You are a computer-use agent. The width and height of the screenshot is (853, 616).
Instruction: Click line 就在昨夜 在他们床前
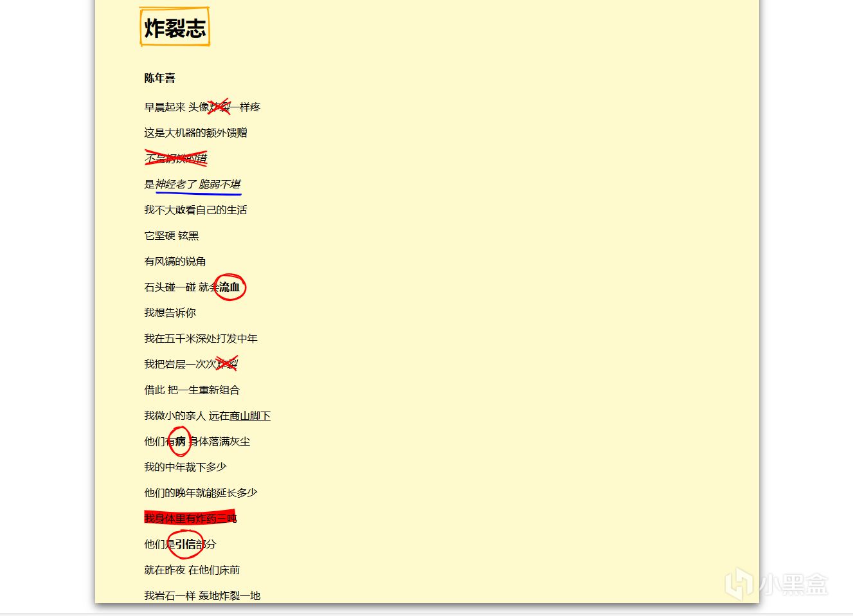tap(192, 570)
